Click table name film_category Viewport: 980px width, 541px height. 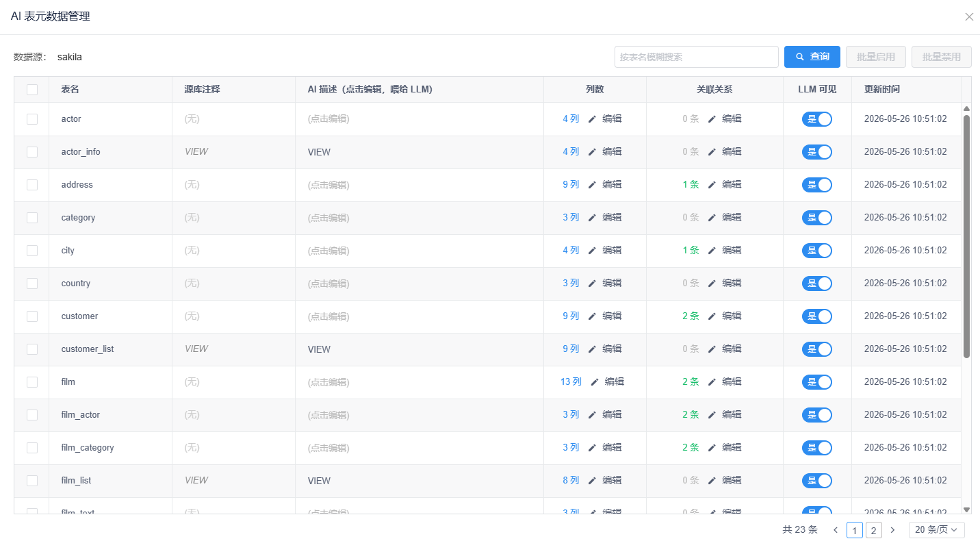point(88,448)
